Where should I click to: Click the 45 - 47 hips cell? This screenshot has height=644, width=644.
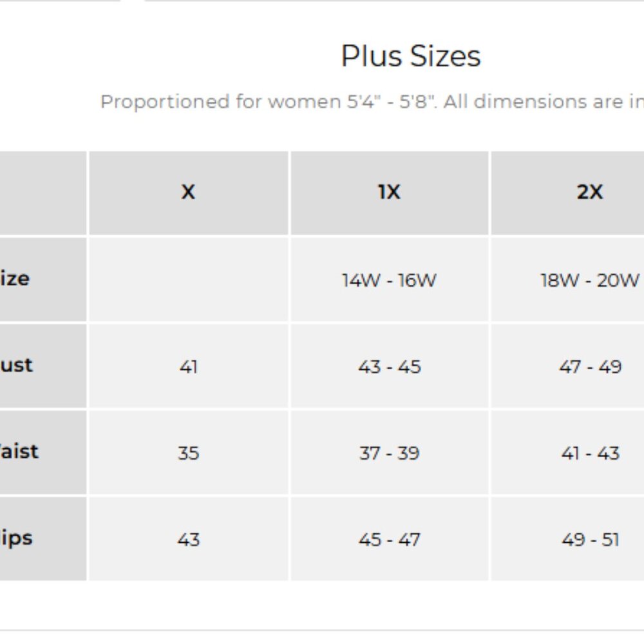tap(389, 539)
